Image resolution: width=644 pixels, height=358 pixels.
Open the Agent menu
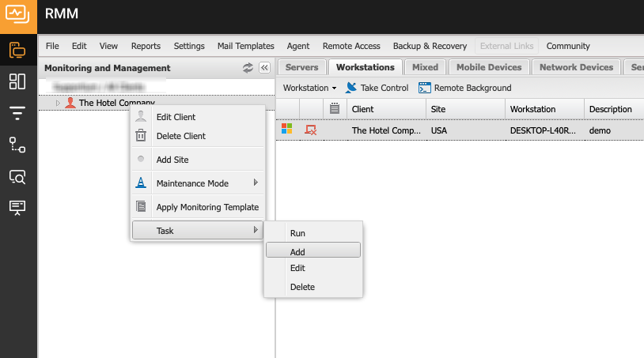(298, 46)
